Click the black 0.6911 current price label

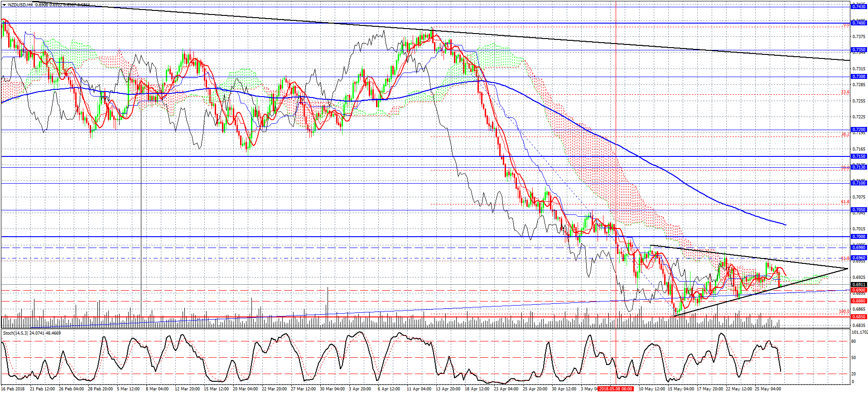click(x=859, y=285)
